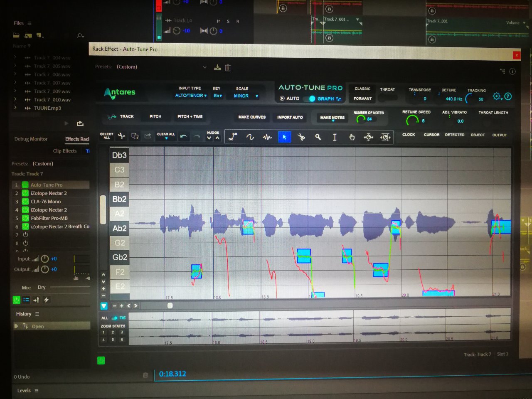Click the TRACK button

(x=121, y=117)
